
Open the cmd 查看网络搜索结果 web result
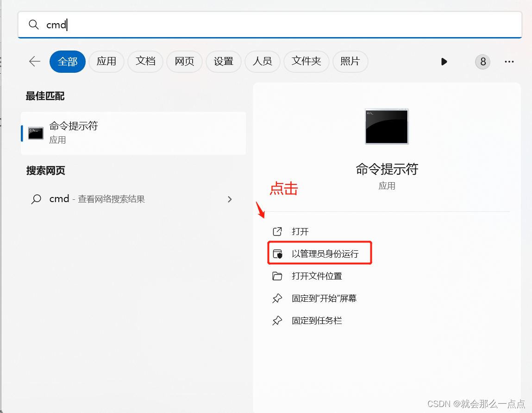pos(133,199)
